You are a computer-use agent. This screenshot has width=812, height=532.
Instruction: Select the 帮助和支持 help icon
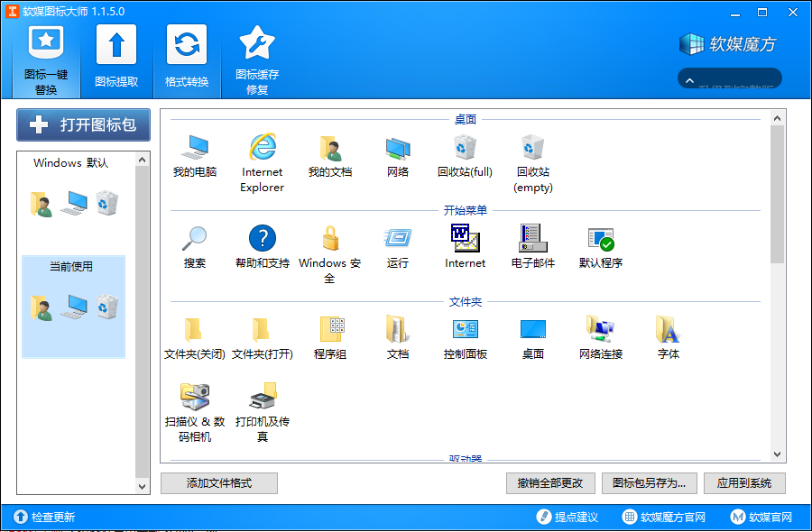[x=263, y=239]
